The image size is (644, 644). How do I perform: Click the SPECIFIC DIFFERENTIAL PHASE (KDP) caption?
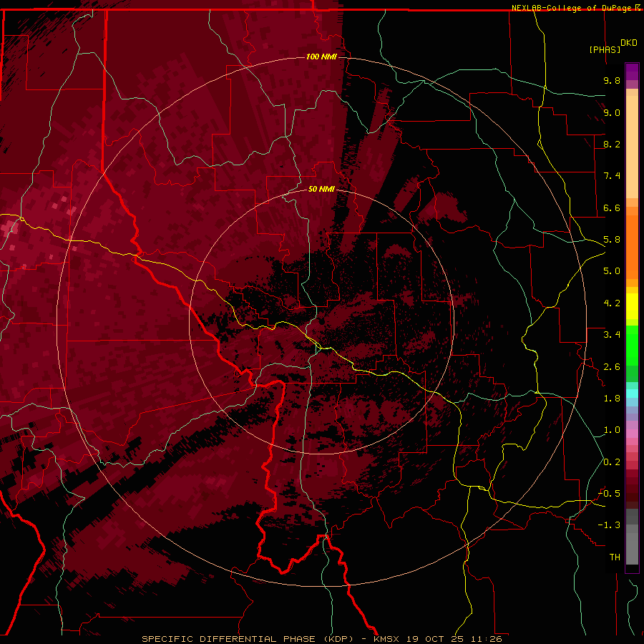248,639
